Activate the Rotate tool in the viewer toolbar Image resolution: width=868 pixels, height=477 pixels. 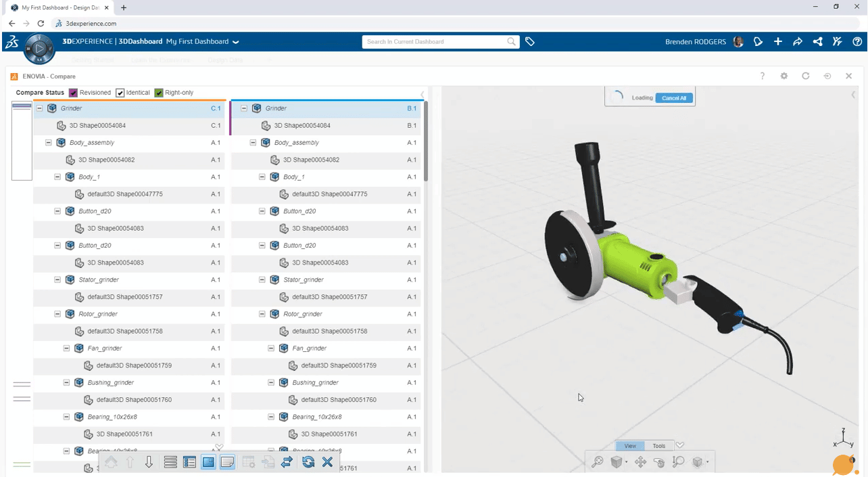coord(658,461)
